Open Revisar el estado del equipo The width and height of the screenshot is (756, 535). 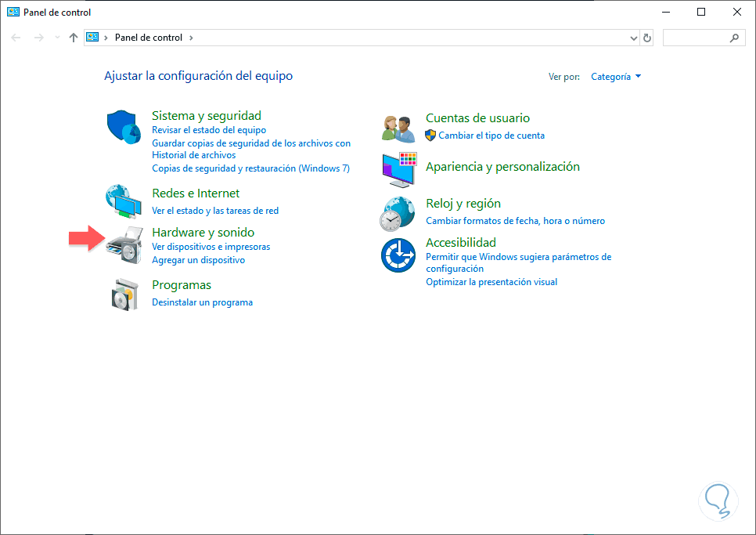[209, 130]
